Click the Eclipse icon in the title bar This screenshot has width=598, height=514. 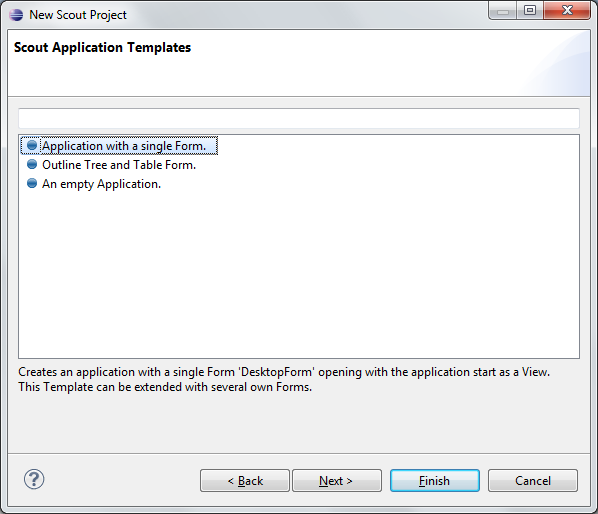tap(16, 14)
